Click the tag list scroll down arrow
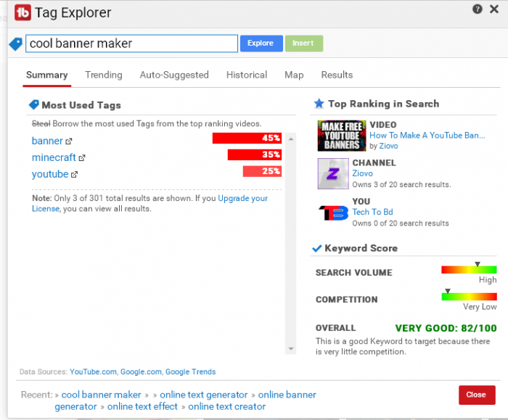 (291, 349)
